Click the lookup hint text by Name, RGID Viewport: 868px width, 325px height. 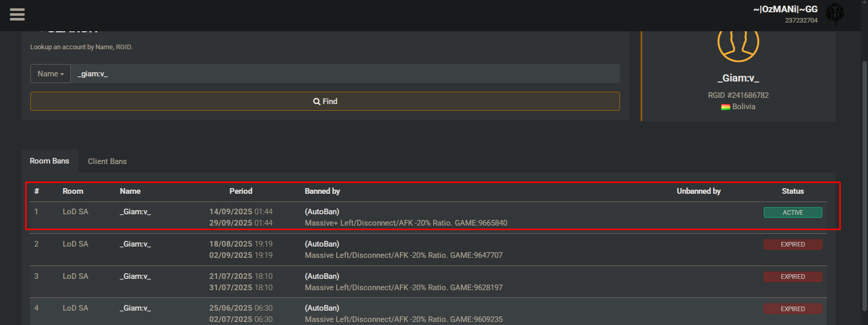pyautogui.click(x=81, y=47)
